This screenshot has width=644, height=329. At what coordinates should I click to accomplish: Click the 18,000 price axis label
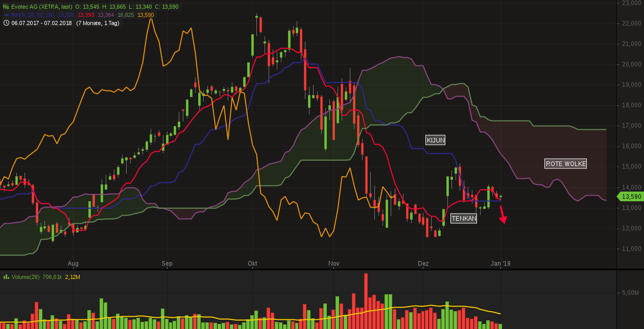point(632,105)
